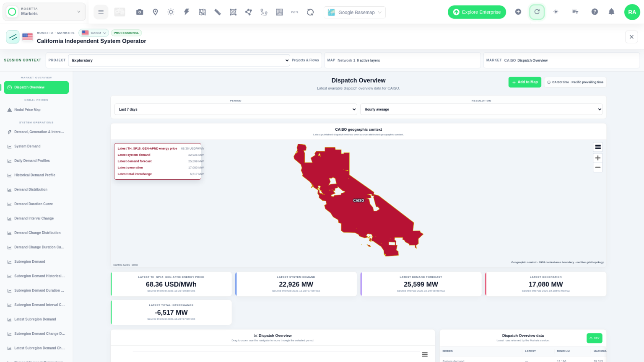Open the hamburger menu in the top toolbar

pyautogui.click(x=101, y=12)
